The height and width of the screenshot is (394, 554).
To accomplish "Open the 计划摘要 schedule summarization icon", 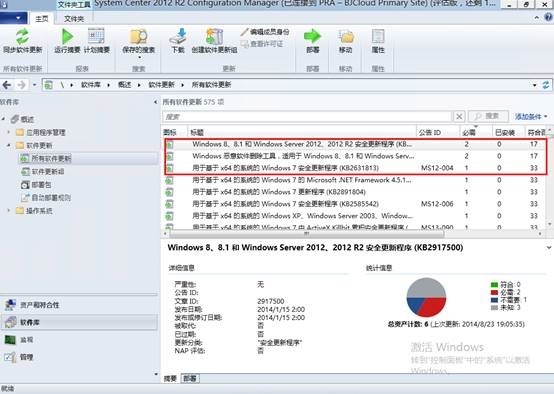I will coord(96,36).
